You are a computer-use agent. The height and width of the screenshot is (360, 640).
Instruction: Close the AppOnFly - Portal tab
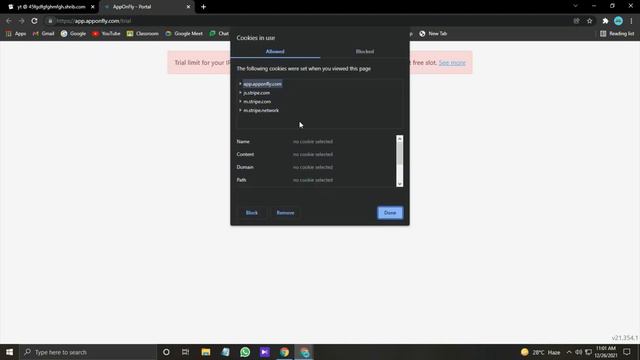point(188,7)
